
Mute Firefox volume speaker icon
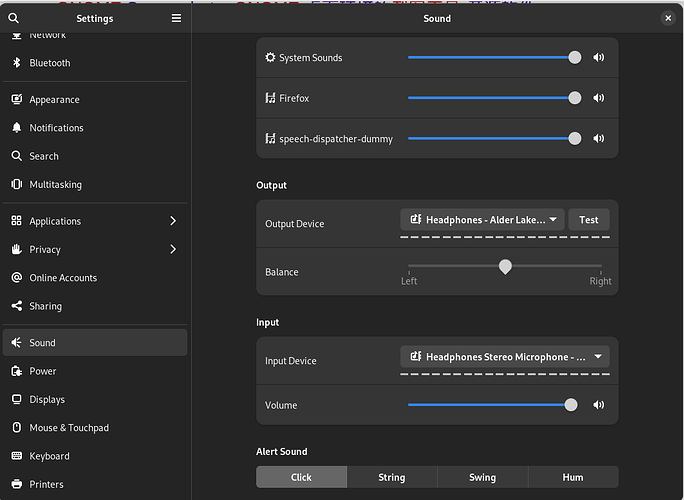598,98
